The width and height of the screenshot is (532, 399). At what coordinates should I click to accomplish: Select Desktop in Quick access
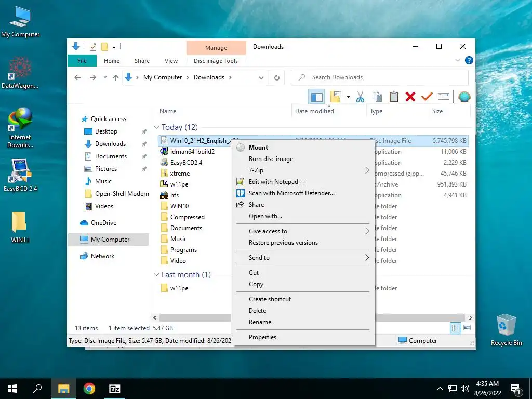[x=106, y=131]
